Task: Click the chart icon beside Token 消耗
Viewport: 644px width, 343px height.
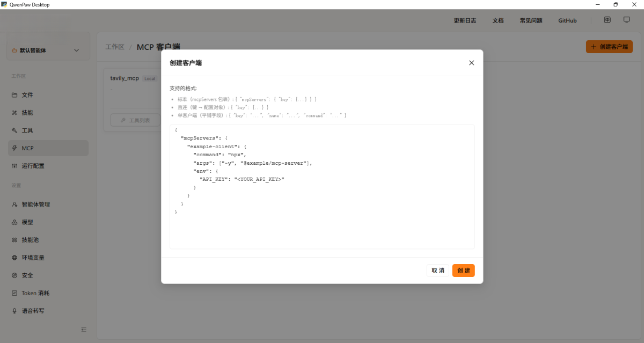Action: 14,293
